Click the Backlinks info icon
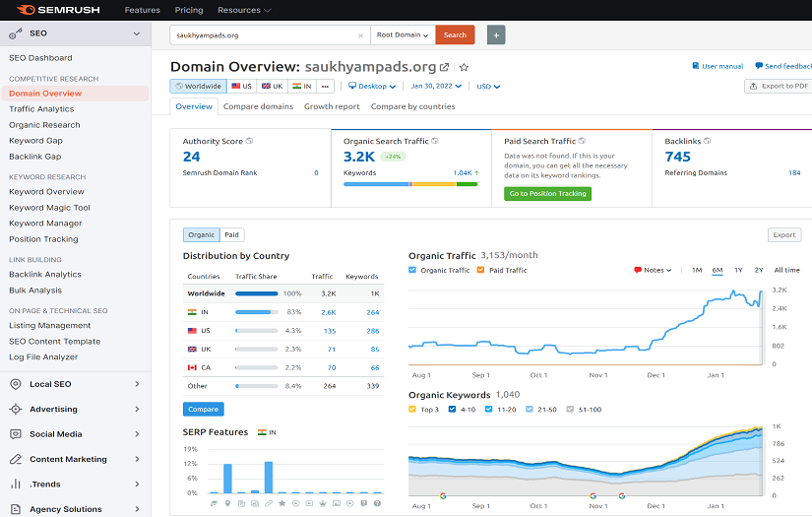 (708, 141)
